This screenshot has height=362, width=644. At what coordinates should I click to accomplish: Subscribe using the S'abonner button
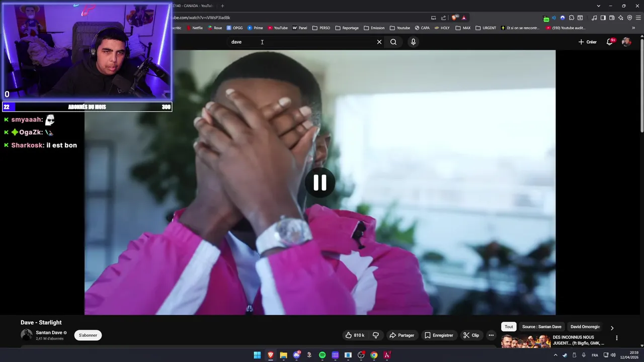point(88,335)
